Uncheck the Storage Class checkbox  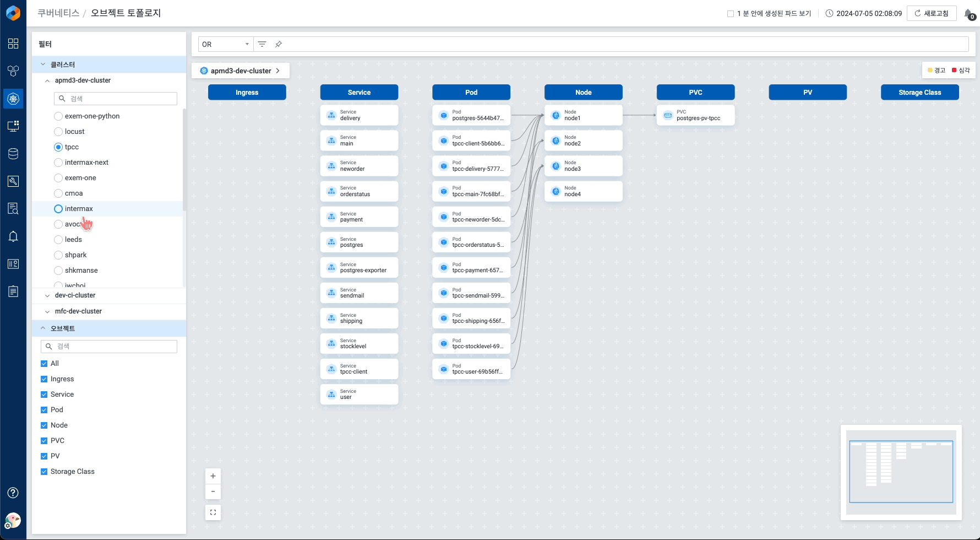pyautogui.click(x=44, y=472)
